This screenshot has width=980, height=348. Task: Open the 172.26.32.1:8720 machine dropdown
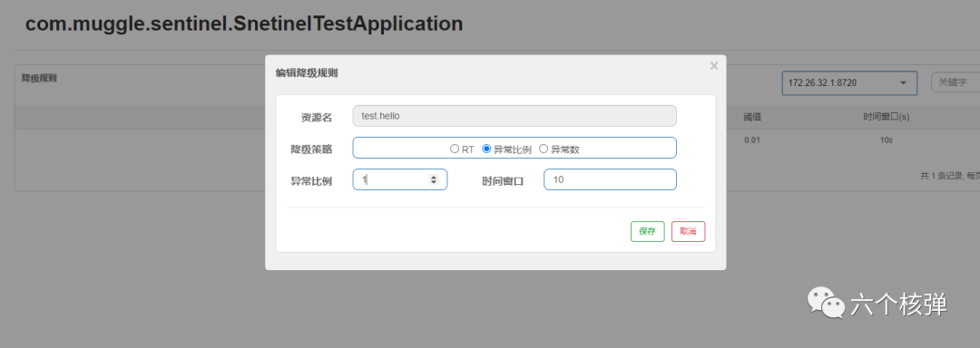coord(849,83)
